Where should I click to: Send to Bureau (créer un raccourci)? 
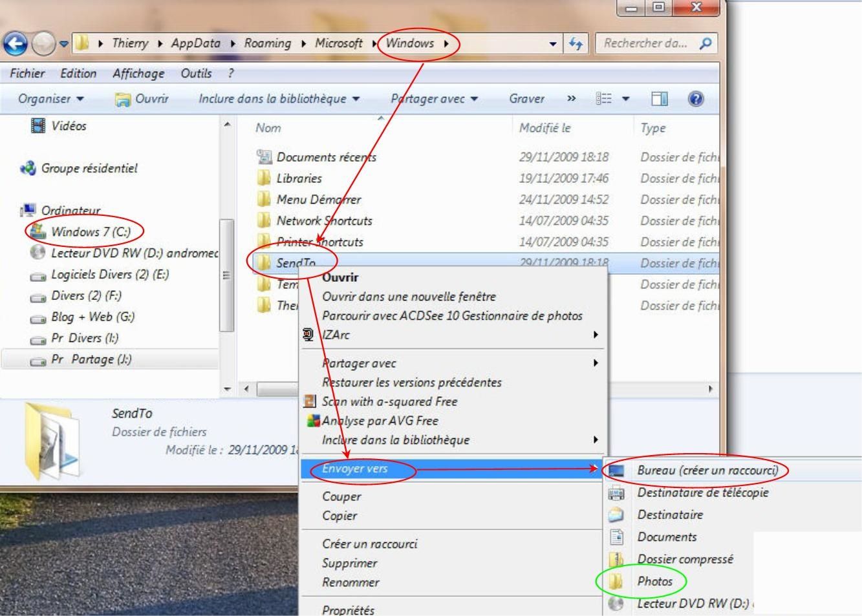pyautogui.click(x=707, y=471)
